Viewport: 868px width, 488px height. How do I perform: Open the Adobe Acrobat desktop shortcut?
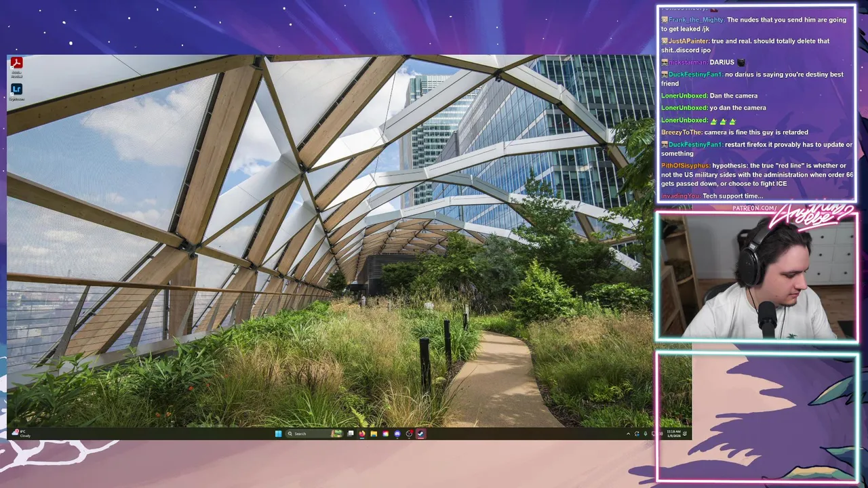16,66
